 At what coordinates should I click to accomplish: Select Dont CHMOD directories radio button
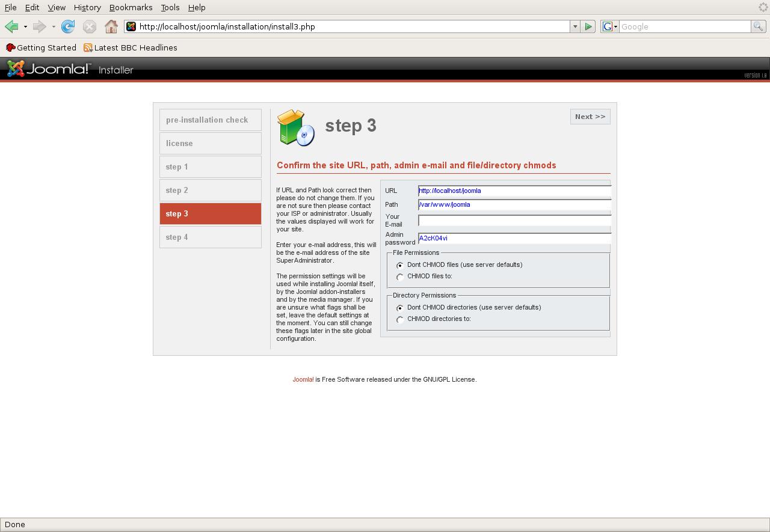400,308
